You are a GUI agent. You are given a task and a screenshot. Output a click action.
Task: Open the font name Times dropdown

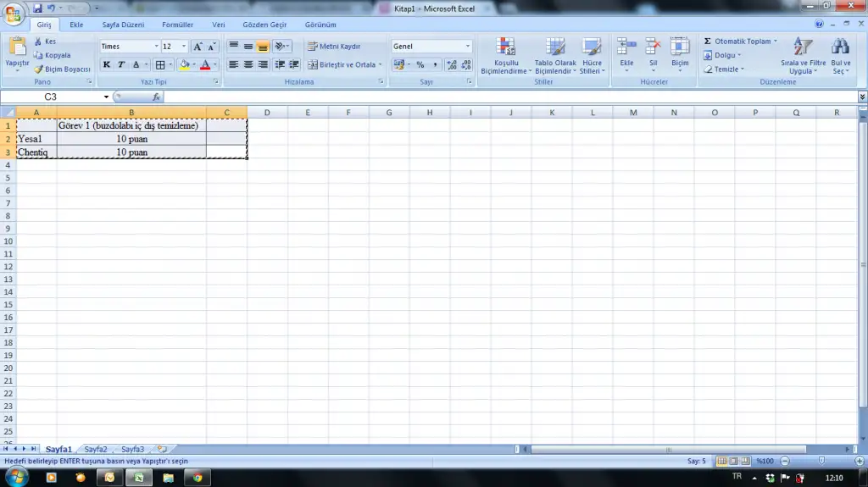pyautogui.click(x=156, y=47)
